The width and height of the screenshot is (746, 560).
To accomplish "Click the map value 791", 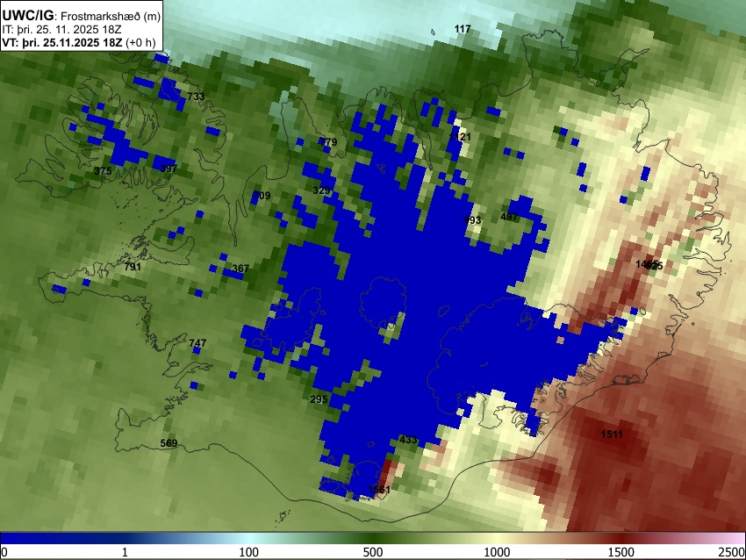I will [x=133, y=267].
